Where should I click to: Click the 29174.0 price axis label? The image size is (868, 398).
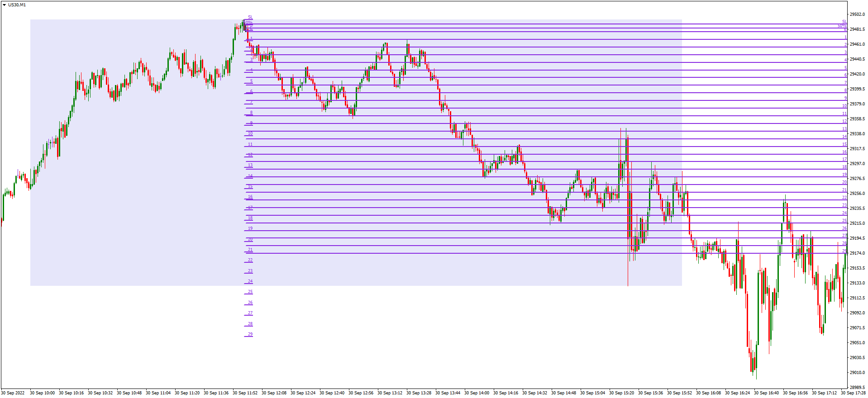pyautogui.click(x=857, y=253)
